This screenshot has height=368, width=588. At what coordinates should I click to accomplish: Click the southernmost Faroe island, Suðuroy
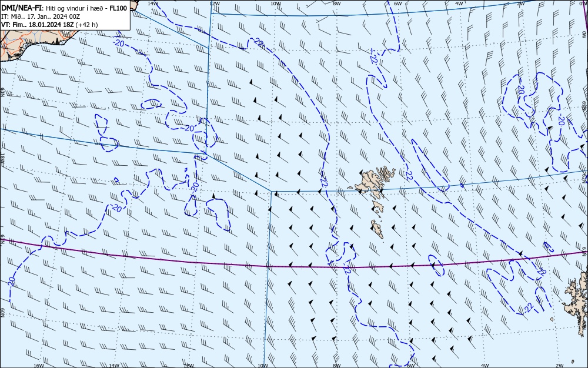[x=377, y=229]
